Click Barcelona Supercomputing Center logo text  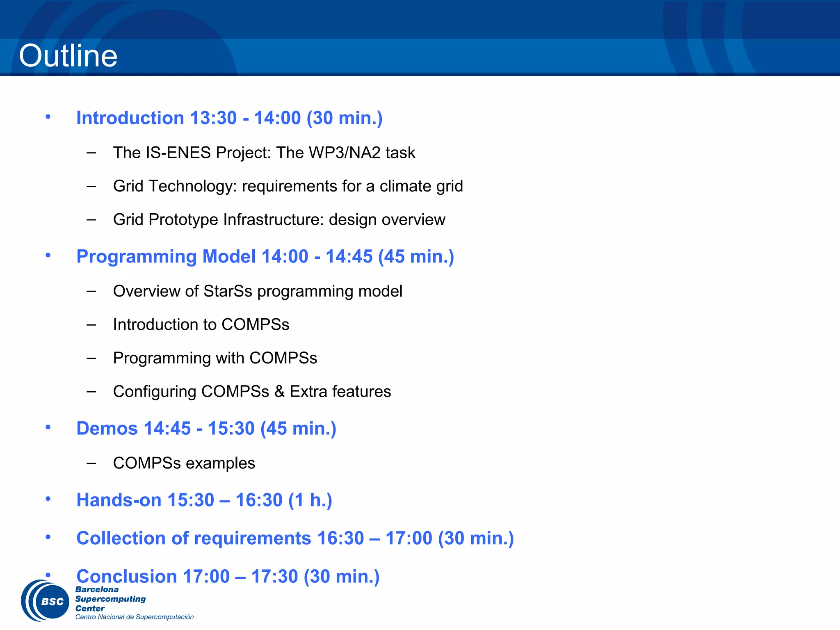[110, 599]
